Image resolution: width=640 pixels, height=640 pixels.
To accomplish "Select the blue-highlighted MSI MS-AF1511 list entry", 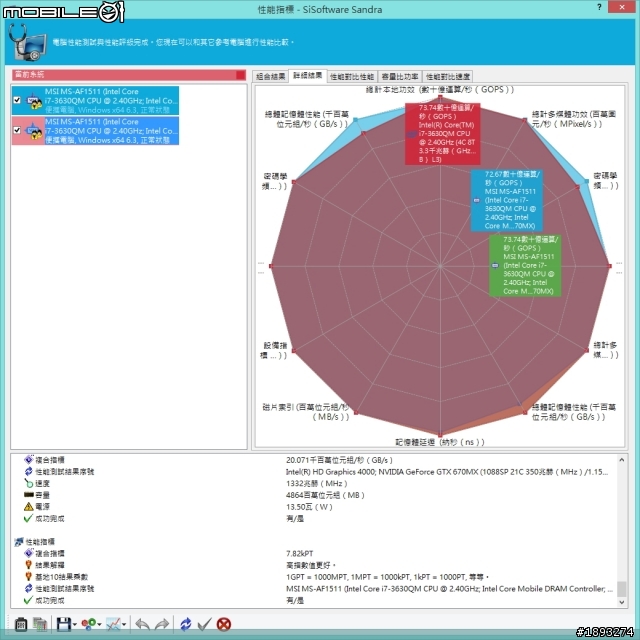I will pyautogui.click(x=95, y=131).
